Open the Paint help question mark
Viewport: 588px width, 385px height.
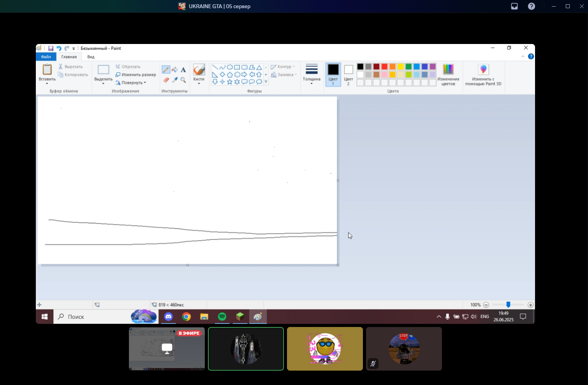pos(531,56)
